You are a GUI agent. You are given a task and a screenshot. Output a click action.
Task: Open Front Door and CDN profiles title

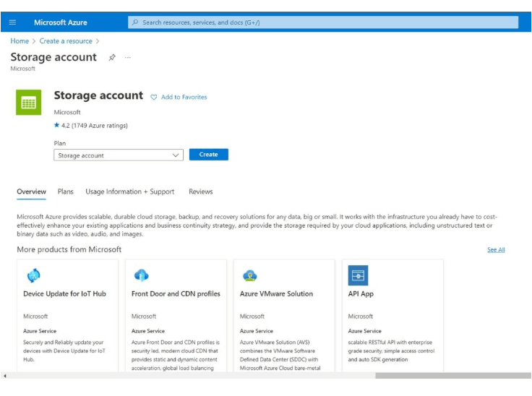coord(176,294)
